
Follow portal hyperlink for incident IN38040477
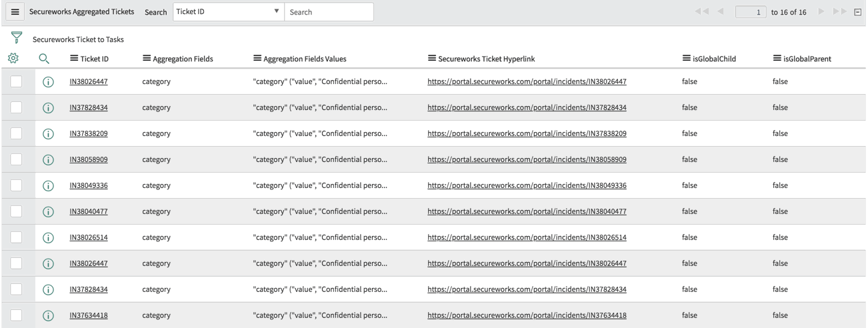point(527,211)
